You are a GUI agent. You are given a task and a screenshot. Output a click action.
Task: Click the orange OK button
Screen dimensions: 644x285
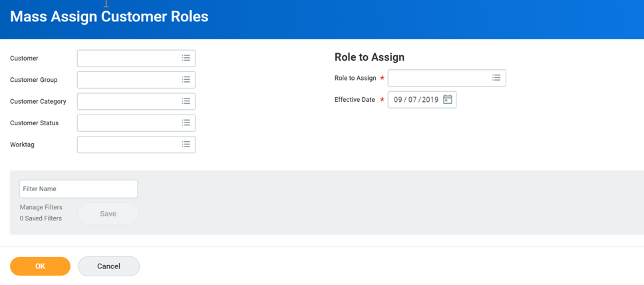40,266
